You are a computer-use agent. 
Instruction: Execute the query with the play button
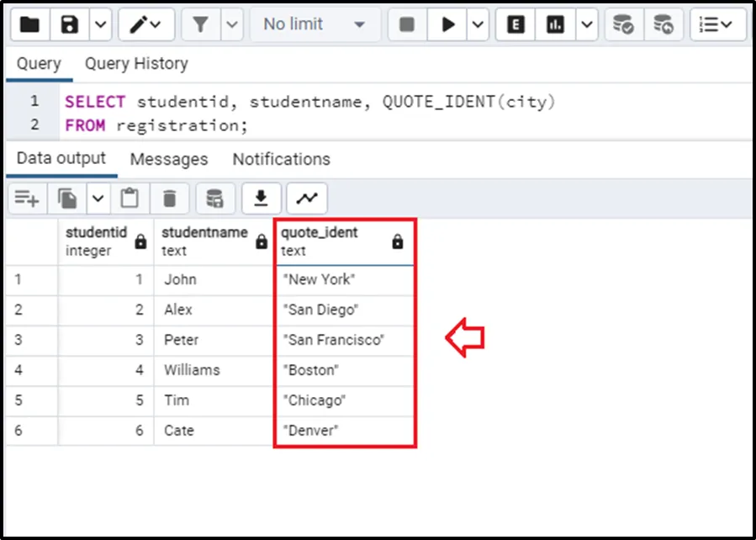pos(447,24)
